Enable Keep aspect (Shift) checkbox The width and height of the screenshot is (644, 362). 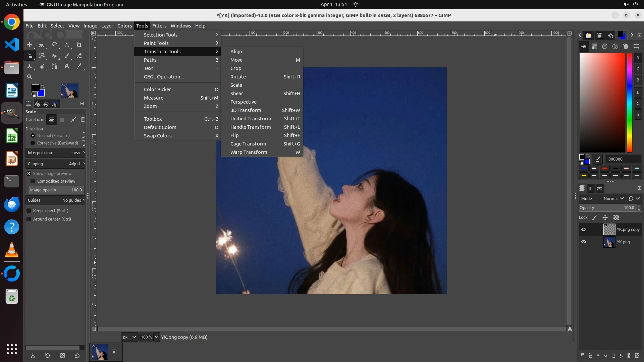pyautogui.click(x=29, y=211)
